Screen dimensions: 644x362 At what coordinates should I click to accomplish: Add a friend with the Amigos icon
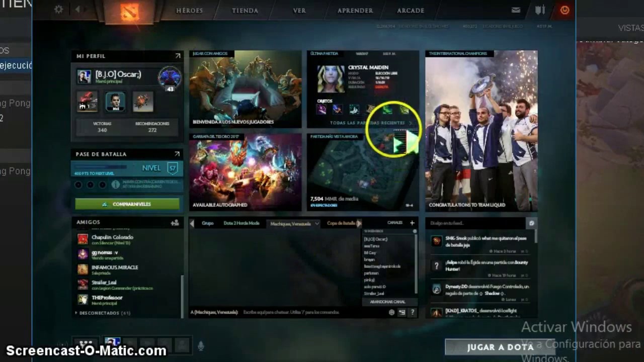175,222
